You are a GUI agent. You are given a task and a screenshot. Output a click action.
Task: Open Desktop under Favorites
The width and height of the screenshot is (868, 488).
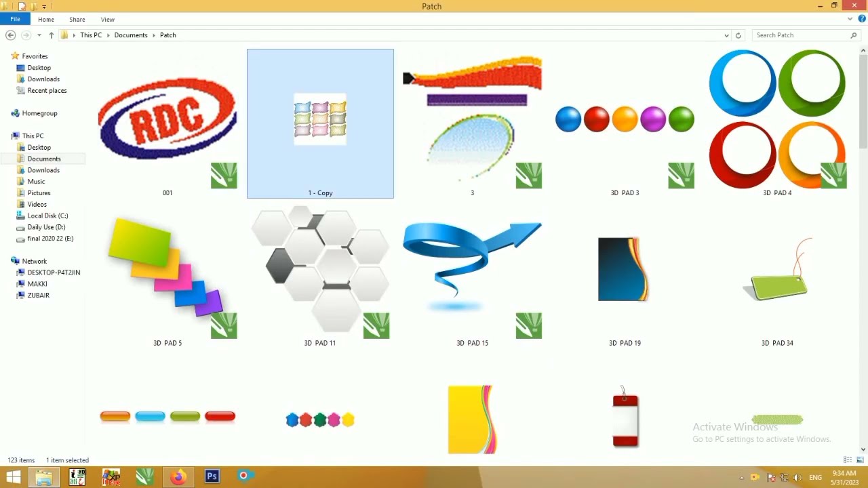(39, 68)
